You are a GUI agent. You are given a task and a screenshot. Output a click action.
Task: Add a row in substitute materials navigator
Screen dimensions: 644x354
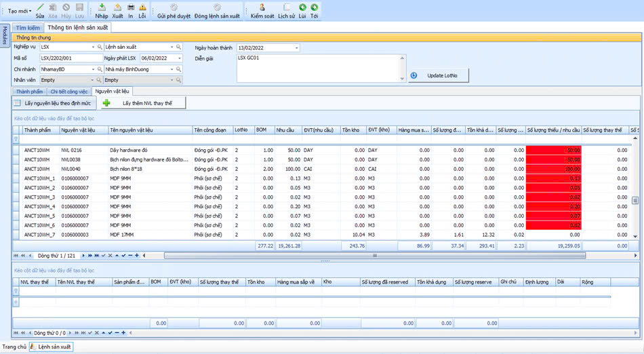pos(123,333)
